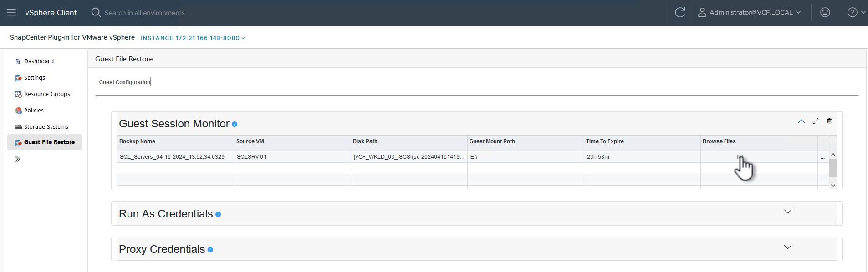Click the browse files icon for SQLSRV-01
The width and height of the screenshot is (868, 272).
tap(740, 157)
